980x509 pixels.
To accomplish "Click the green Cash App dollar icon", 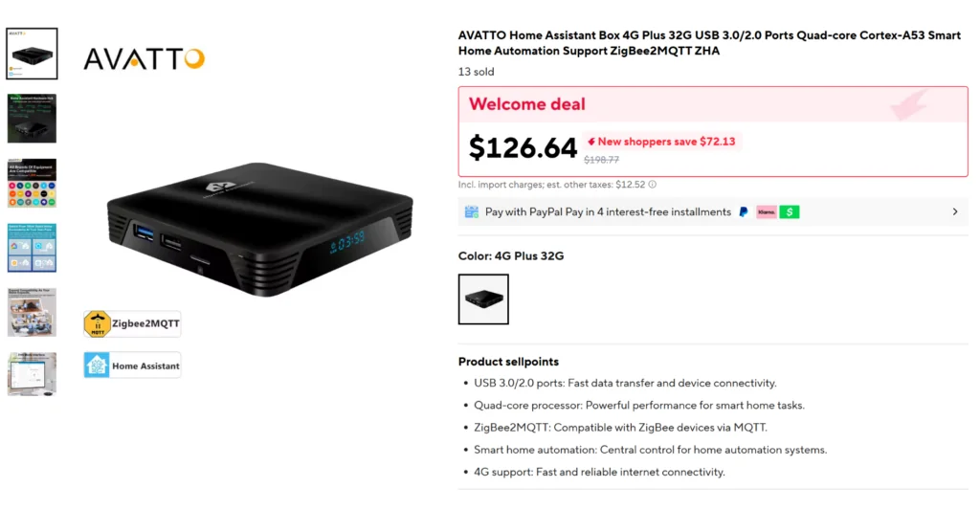I will [790, 211].
